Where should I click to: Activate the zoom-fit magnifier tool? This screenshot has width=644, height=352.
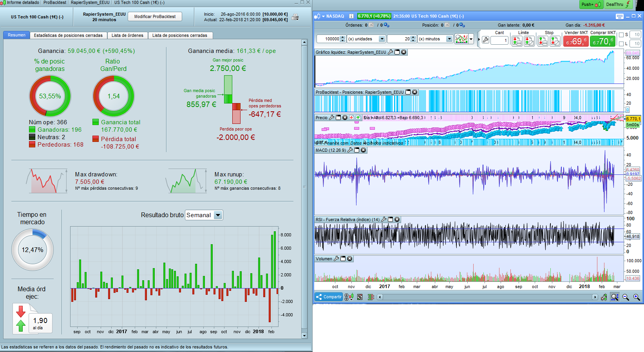[615, 297]
